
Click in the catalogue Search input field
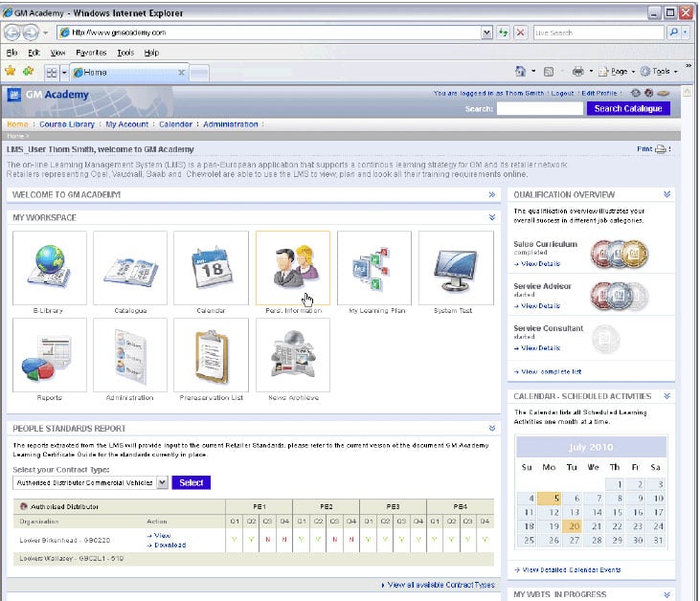(x=540, y=108)
